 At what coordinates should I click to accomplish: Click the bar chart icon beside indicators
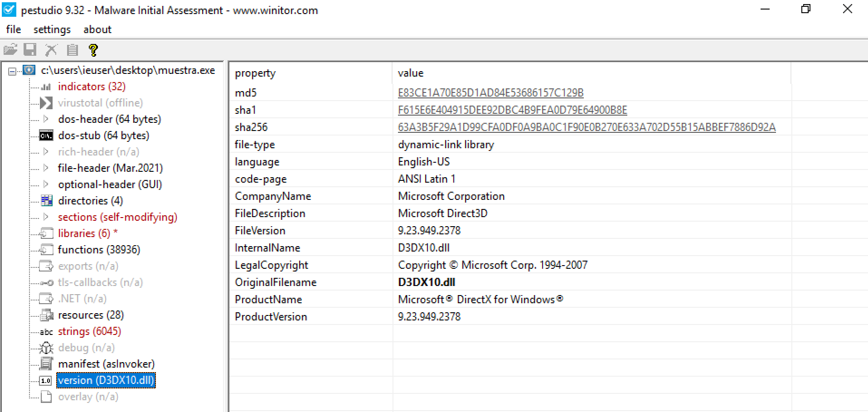46,87
